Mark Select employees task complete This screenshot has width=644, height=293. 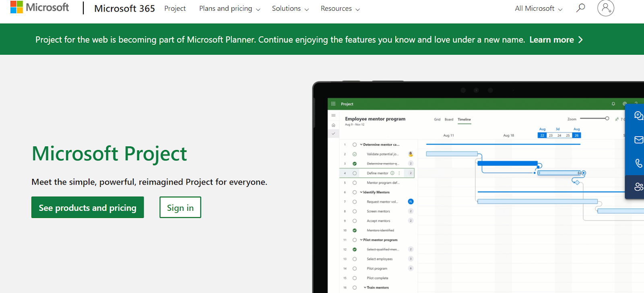click(355, 259)
